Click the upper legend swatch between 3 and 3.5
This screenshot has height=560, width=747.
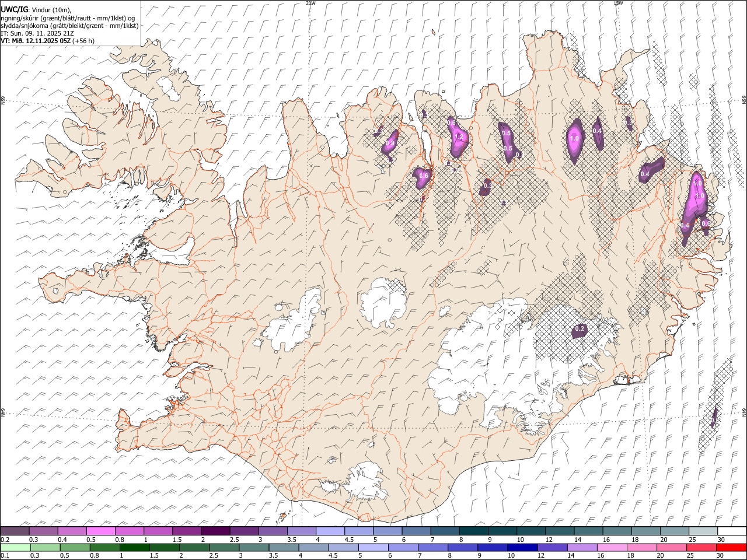tap(273, 531)
